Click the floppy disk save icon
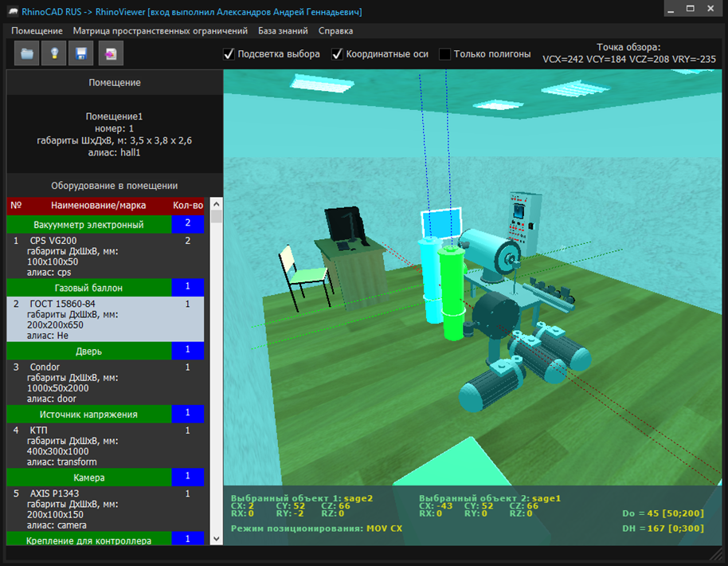 [81, 54]
